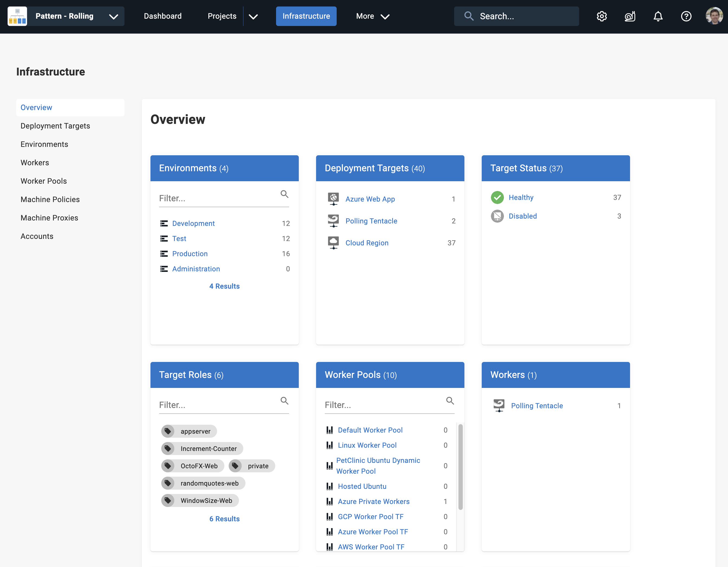Image resolution: width=728 pixels, height=567 pixels.
Task: Open notifications via the bell icon
Action: (658, 16)
